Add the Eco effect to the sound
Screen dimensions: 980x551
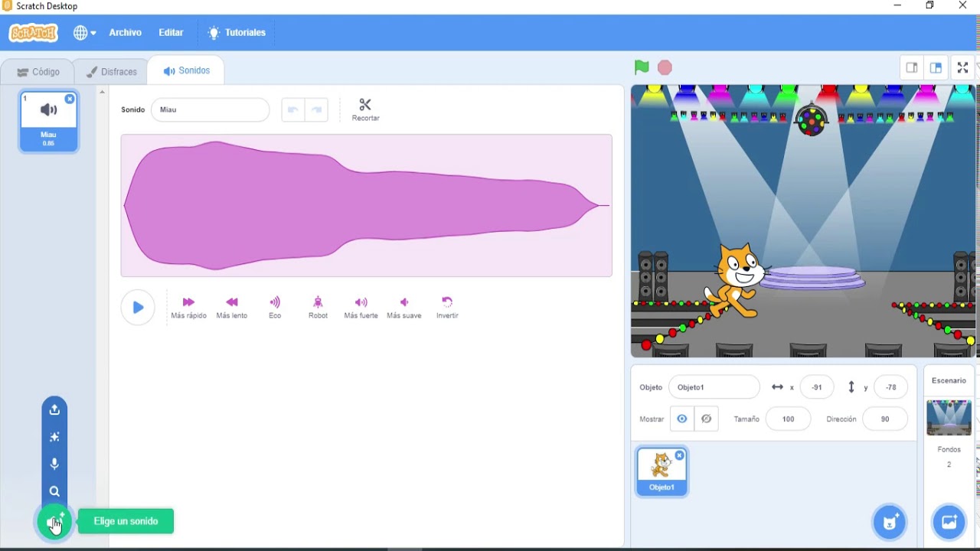click(x=275, y=307)
